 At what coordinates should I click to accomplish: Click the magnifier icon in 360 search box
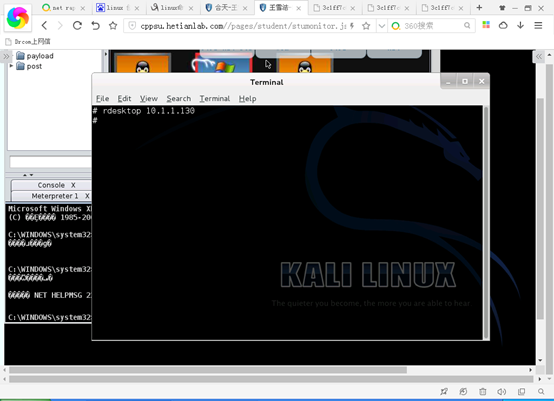click(x=467, y=26)
